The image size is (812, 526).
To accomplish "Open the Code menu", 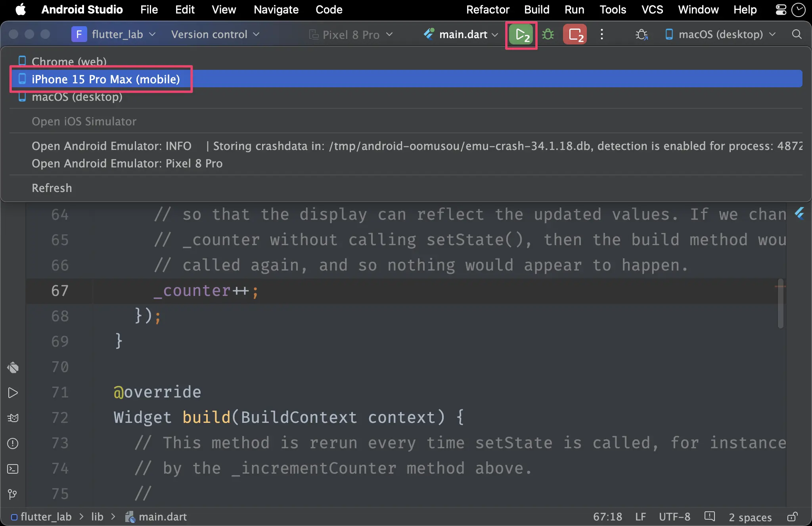I will click(329, 10).
